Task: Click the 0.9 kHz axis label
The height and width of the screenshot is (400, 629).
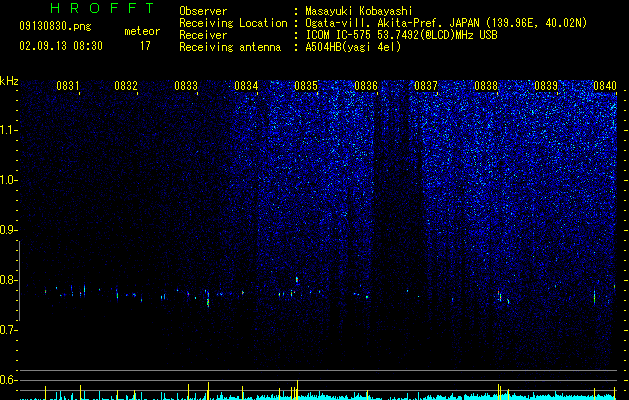Action: click(x=7, y=230)
